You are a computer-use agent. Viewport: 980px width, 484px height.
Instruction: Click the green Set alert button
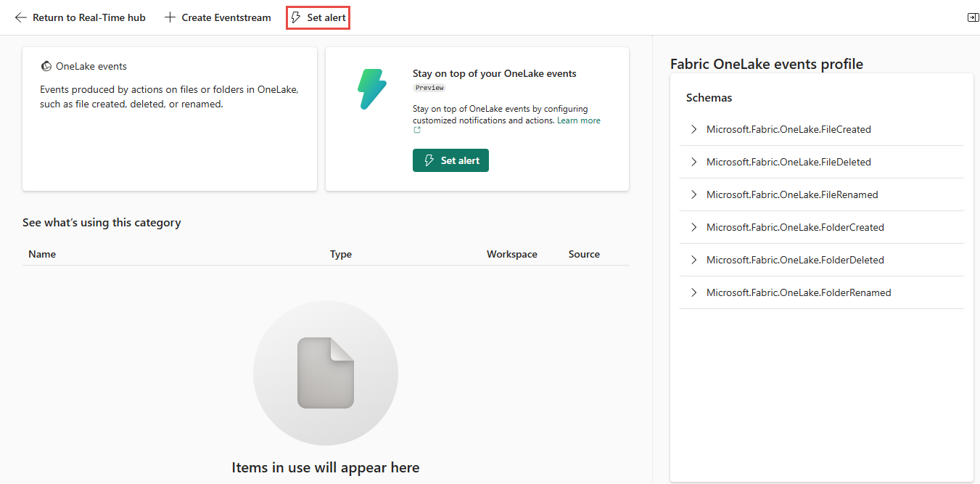pyautogui.click(x=450, y=160)
